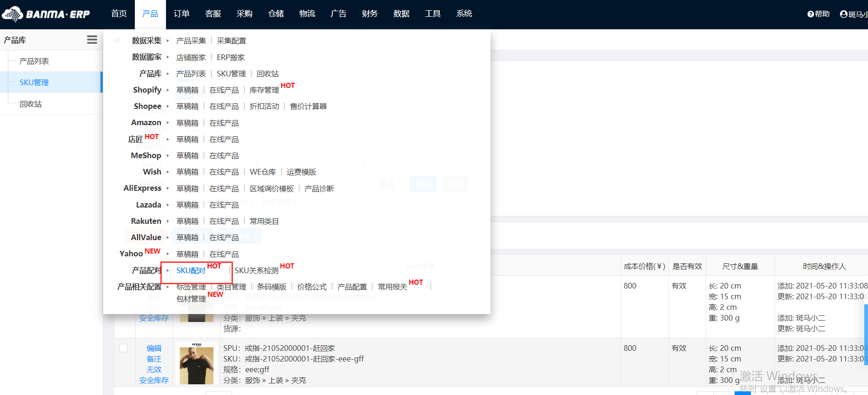Click product thumbnail of eee-gff row
Image resolution: width=868 pixels, height=395 pixels.
(x=197, y=363)
